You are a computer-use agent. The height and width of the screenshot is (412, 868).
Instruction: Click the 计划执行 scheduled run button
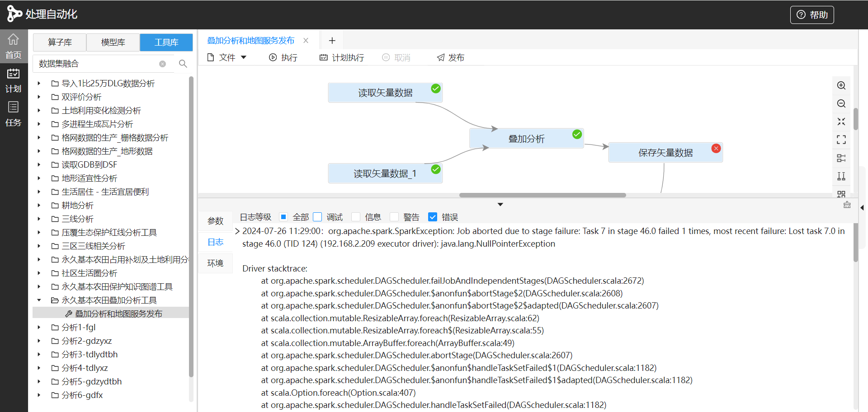342,57
